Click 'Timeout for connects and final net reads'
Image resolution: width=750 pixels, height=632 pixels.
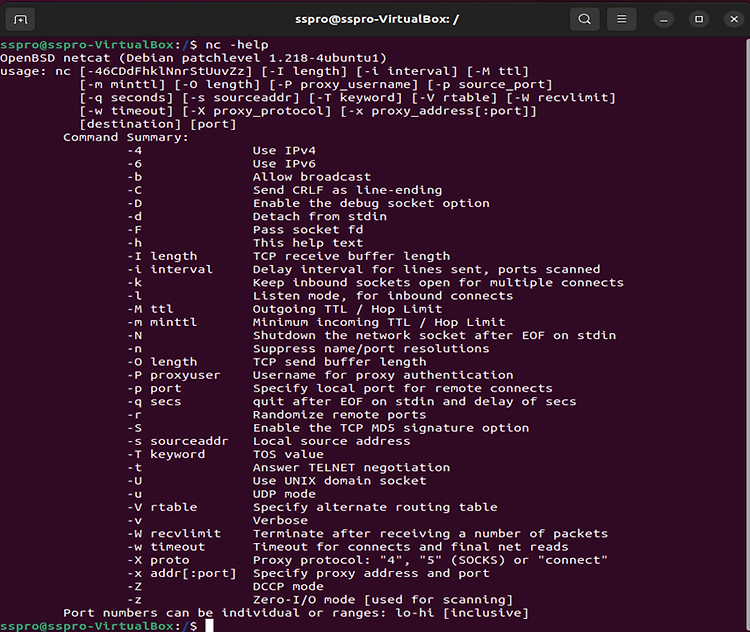point(410,547)
